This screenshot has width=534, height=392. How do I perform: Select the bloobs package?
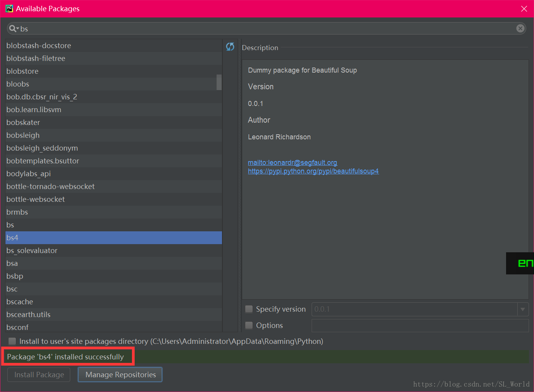[x=111, y=84]
